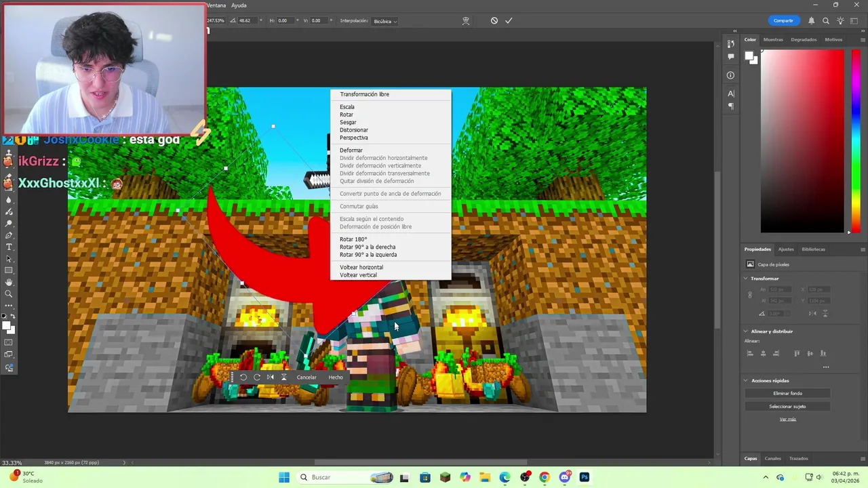Image resolution: width=868 pixels, height=488 pixels.
Task: Click flip vertical icon on floating bar
Action: [284, 378]
